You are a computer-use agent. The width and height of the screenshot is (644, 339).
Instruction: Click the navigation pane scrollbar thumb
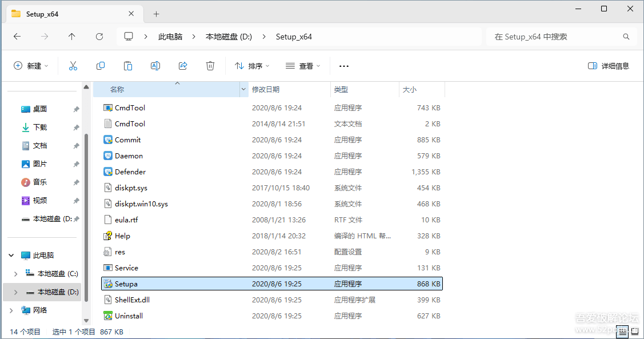(x=86, y=218)
